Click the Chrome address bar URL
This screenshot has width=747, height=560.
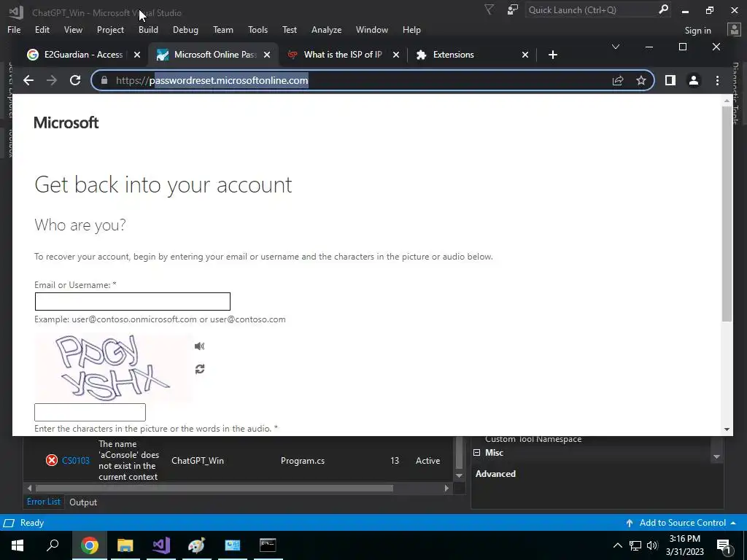coord(212,80)
